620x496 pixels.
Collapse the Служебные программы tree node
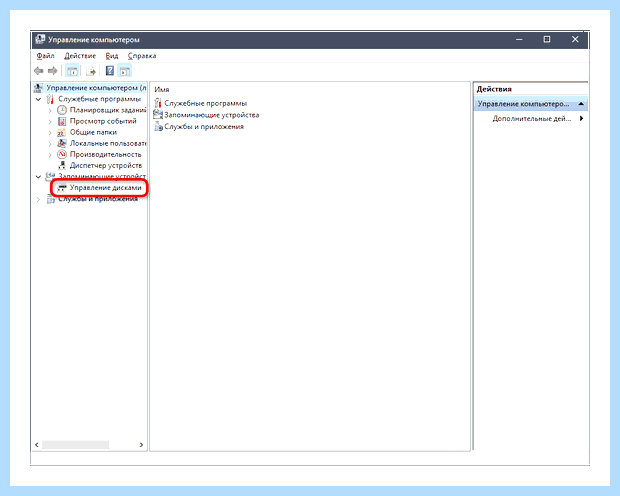pos(38,99)
